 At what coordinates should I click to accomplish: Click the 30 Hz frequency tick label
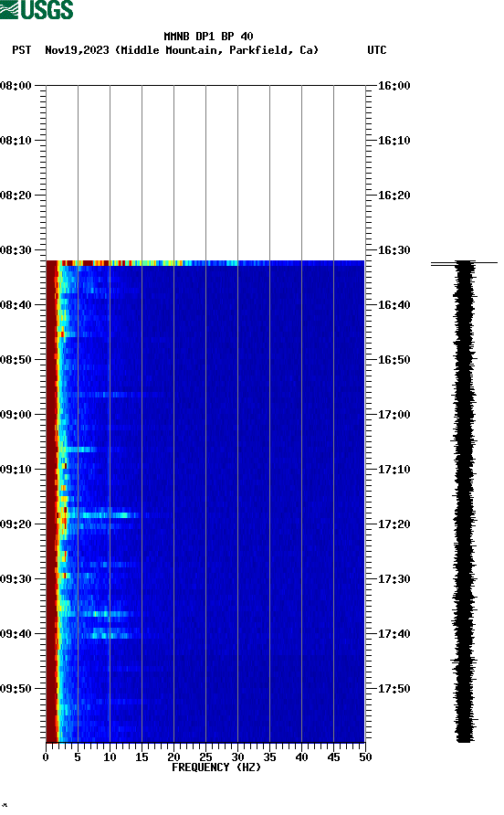(x=237, y=757)
